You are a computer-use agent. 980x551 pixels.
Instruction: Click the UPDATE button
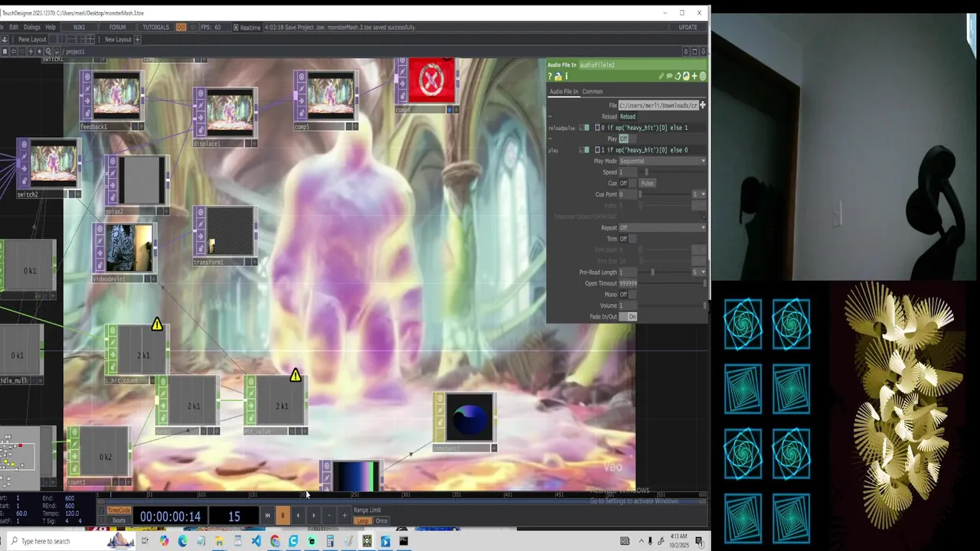point(688,28)
